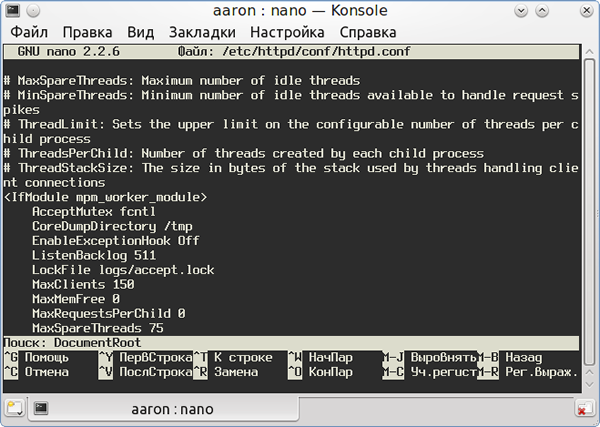Click the Отмена cancel shortcut label
This screenshot has width=600, height=427.
pyautogui.click(x=46, y=372)
